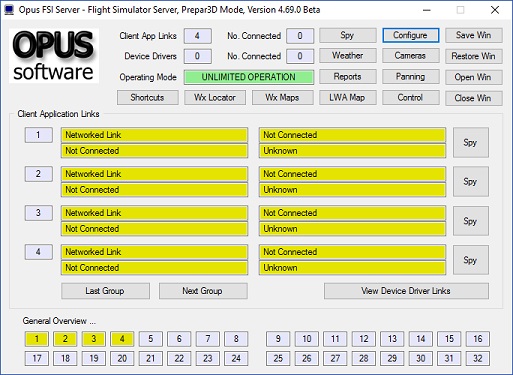Select overview indicator 1
The image size is (513, 375).
37,339
